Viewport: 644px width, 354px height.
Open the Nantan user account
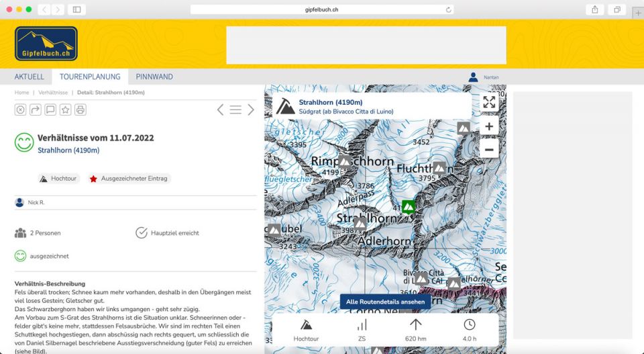tap(490, 77)
